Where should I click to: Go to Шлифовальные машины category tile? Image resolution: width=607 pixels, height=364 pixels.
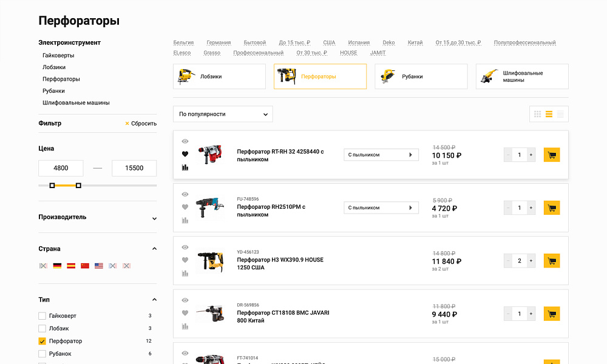click(x=521, y=76)
